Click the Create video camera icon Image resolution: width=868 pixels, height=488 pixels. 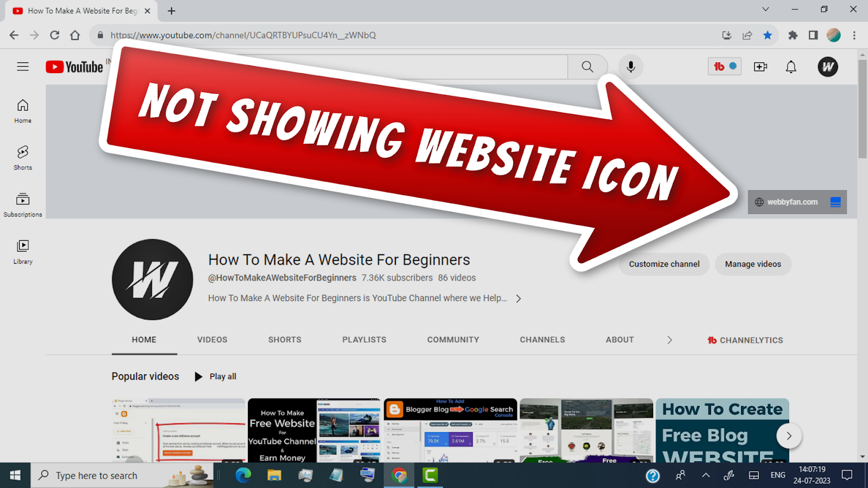[x=761, y=67]
